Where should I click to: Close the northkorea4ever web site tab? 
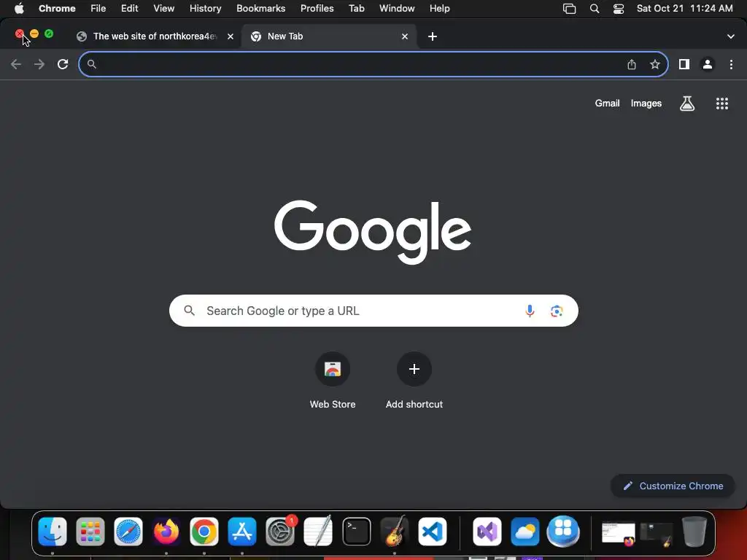(x=231, y=36)
